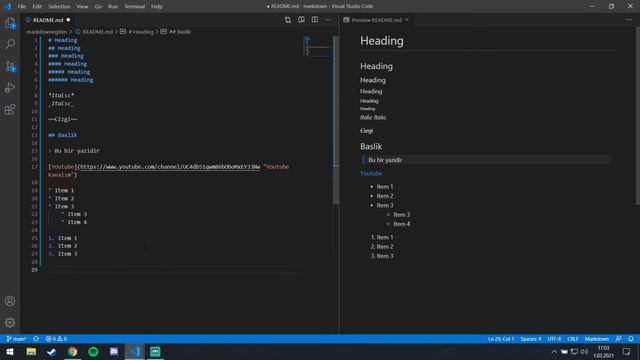Image resolution: width=640 pixels, height=360 pixels.
Task: Open the View menu
Action: coord(82,7)
